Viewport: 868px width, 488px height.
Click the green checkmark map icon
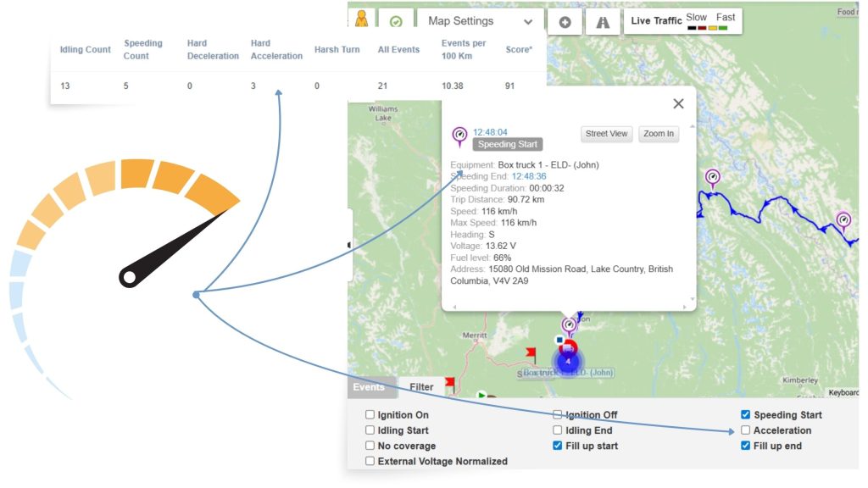click(396, 21)
